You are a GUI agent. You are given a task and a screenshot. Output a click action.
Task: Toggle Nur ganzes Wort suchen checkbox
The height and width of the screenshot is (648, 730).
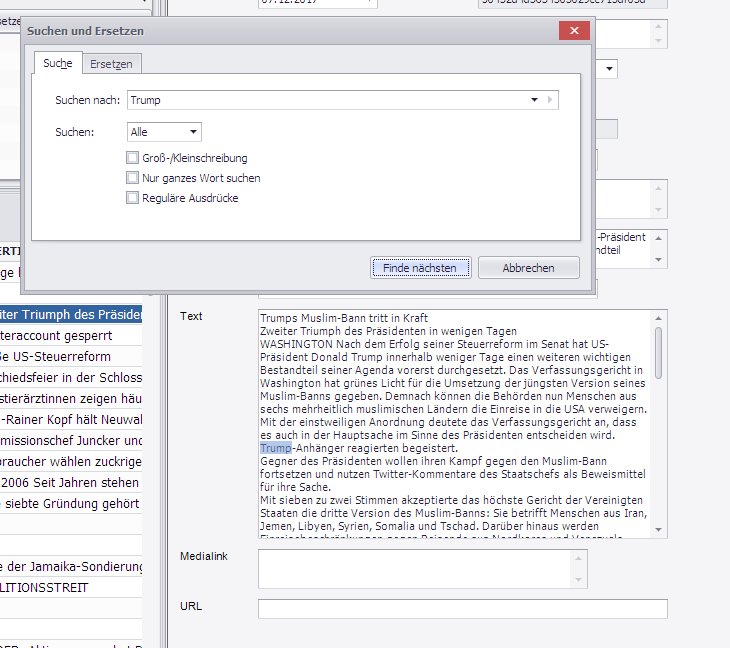[x=133, y=178]
